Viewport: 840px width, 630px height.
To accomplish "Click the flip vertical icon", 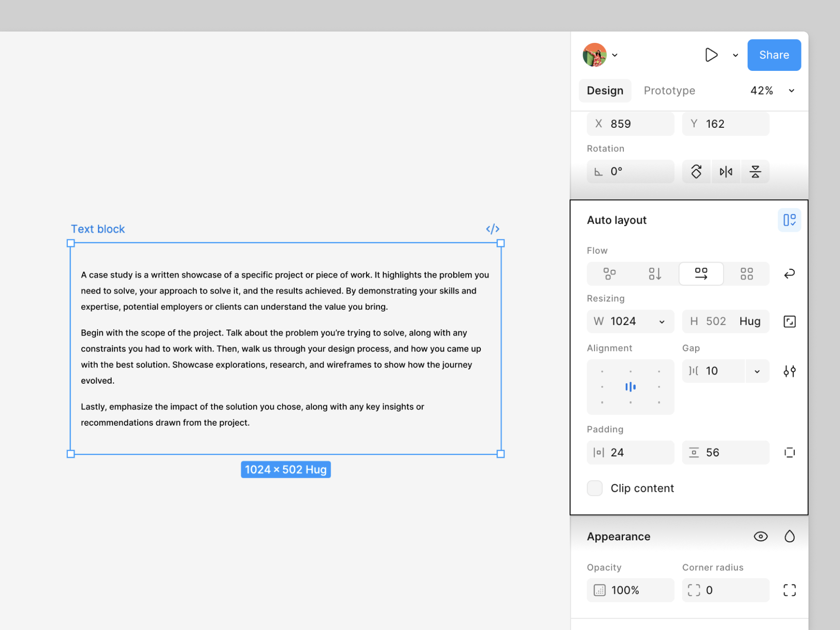I will (755, 171).
